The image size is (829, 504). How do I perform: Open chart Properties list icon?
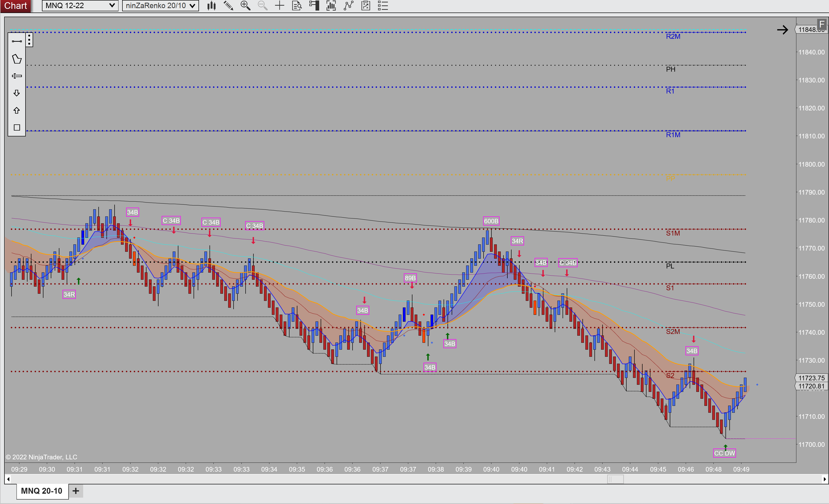[383, 6]
